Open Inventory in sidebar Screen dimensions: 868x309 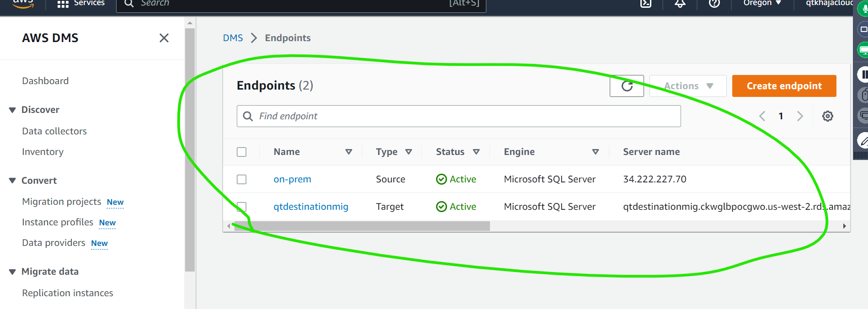point(43,152)
